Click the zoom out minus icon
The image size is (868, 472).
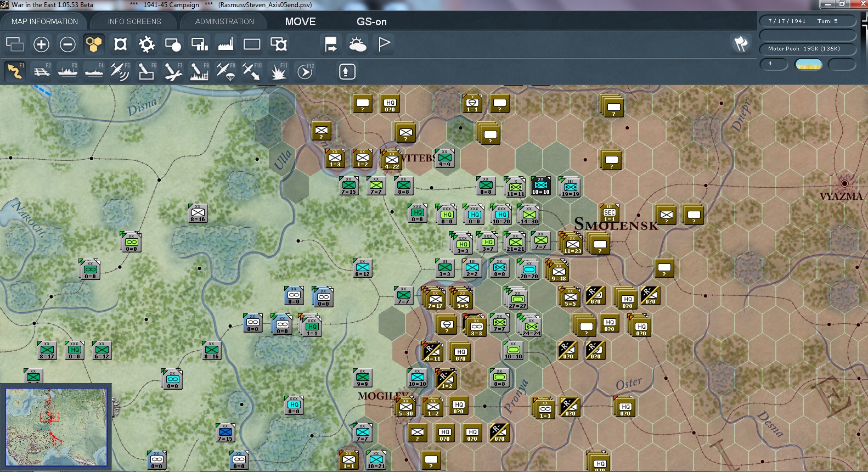point(67,44)
